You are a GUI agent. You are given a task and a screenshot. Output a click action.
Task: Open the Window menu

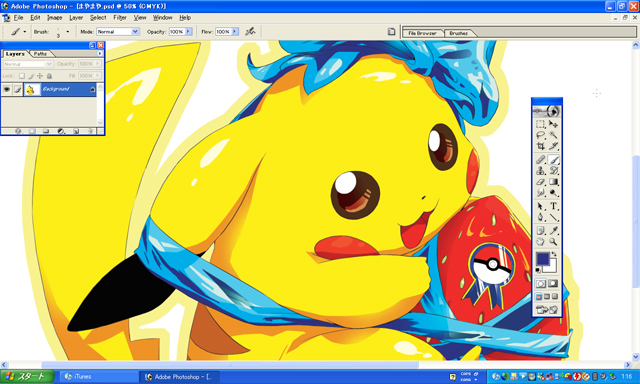pyautogui.click(x=162, y=18)
